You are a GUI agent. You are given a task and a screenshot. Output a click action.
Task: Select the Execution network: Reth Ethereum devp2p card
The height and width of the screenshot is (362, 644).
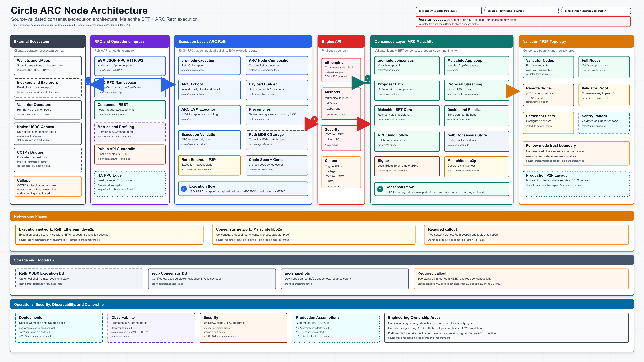(x=109, y=235)
